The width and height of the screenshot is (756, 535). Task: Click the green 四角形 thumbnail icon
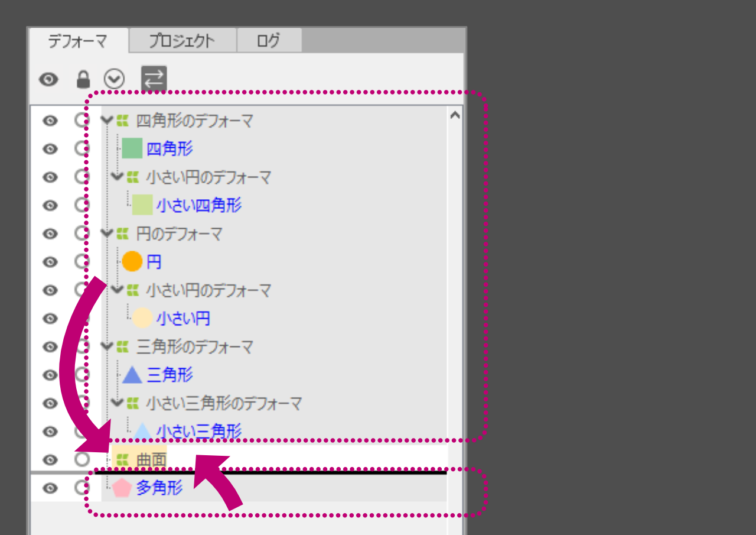132,148
